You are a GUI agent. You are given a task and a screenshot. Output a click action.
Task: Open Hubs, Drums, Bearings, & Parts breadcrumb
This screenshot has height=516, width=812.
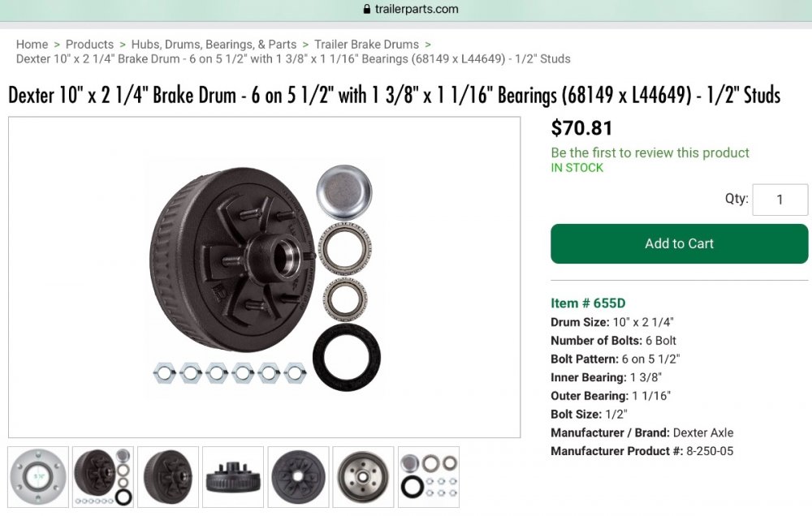point(214,45)
